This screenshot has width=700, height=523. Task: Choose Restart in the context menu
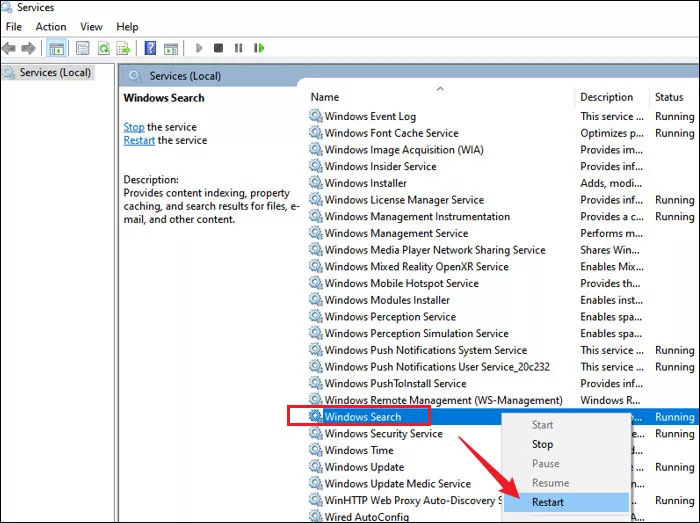[566, 502]
